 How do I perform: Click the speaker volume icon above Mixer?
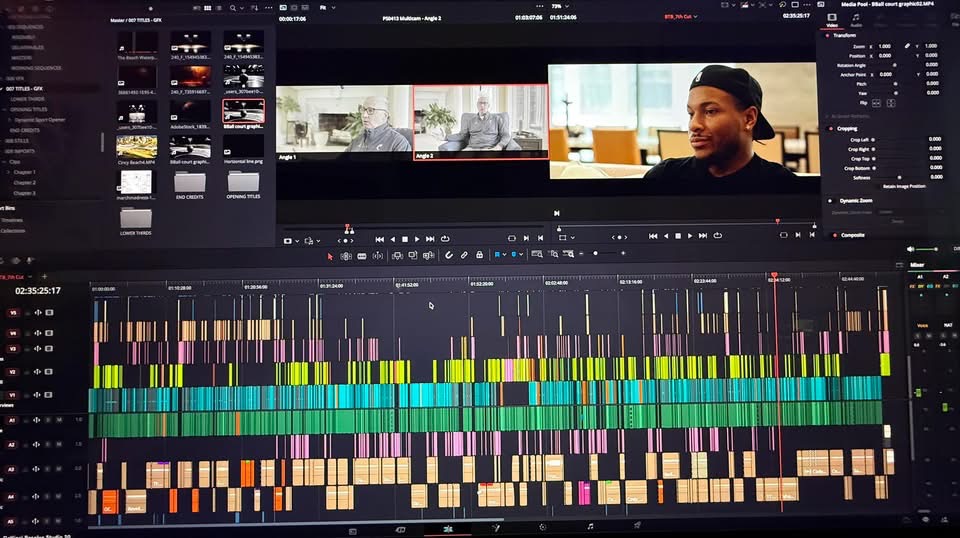click(910, 249)
